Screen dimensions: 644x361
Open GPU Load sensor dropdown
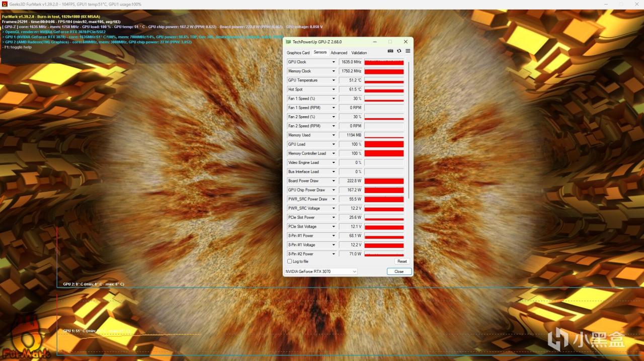333,144
